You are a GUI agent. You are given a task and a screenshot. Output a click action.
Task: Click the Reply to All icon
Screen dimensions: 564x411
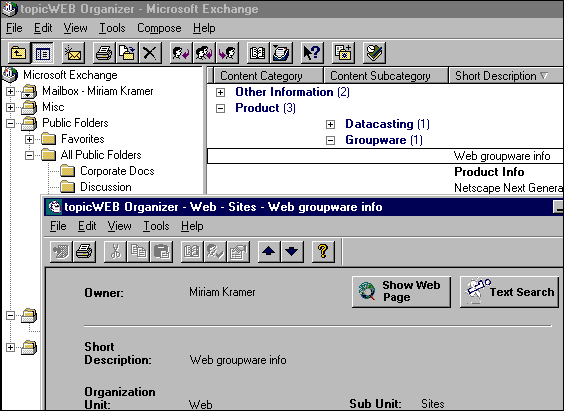[204, 53]
